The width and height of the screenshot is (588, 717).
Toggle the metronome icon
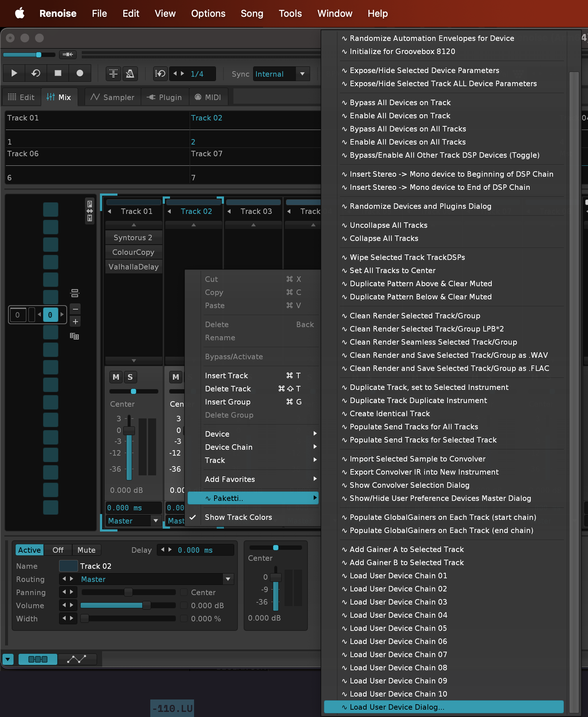(x=130, y=74)
